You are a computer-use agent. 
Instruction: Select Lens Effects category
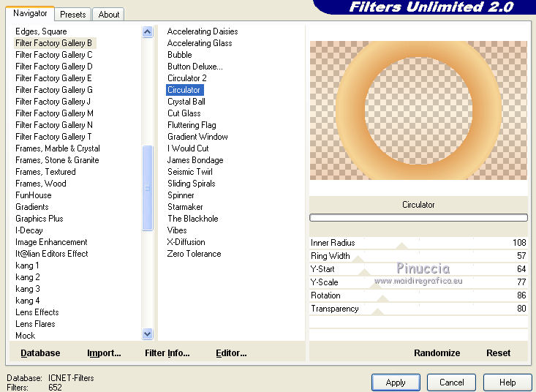[x=37, y=312]
